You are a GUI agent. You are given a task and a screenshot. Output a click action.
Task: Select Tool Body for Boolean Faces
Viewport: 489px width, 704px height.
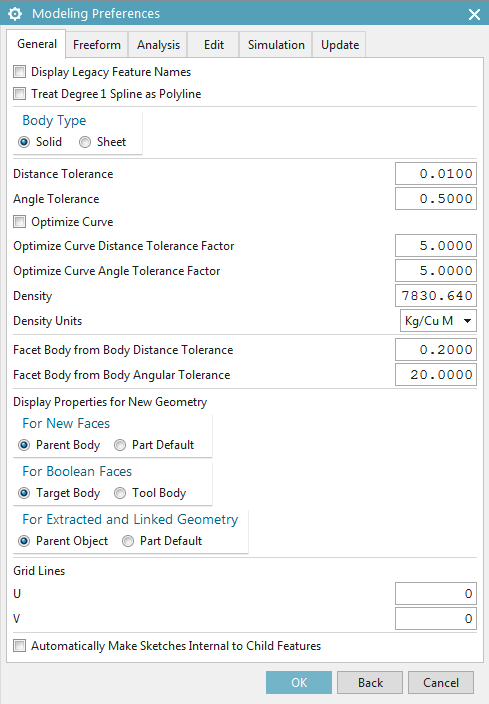[120, 493]
